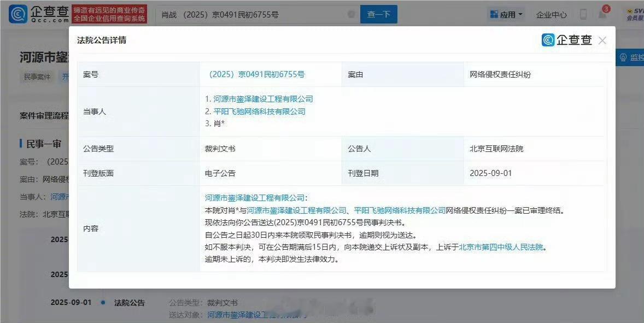This screenshot has height=323, width=644.
Task: Open the 应用 dropdown menu
Action: pos(506,14)
